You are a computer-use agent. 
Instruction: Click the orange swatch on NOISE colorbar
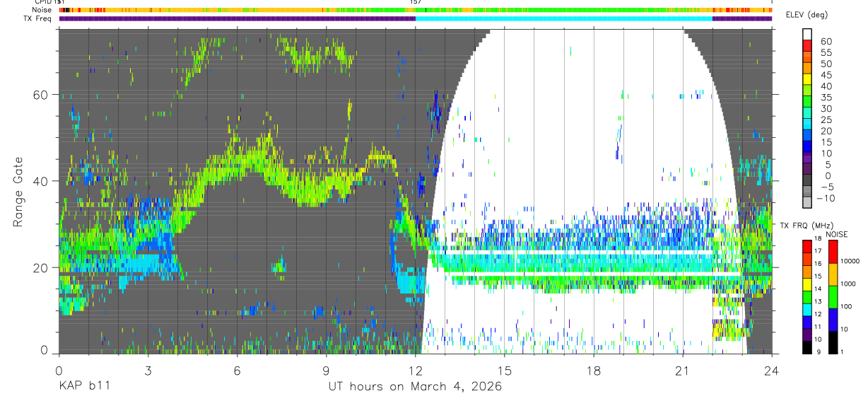click(x=832, y=274)
